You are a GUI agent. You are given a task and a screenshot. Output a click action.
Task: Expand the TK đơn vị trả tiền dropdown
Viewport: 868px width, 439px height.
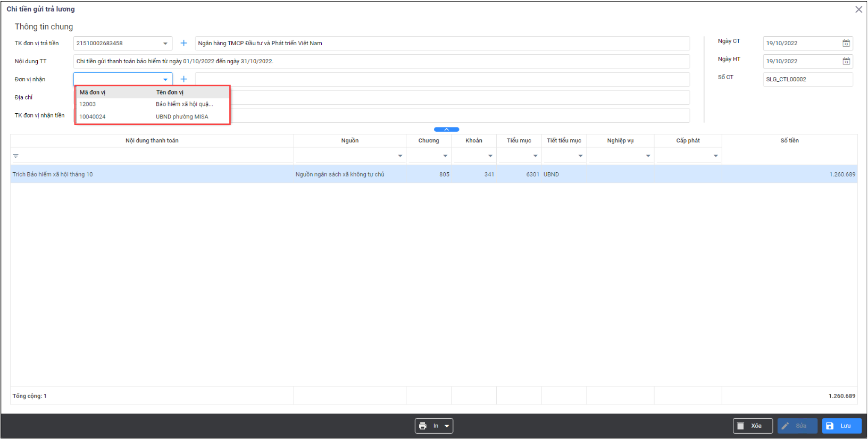coord(165,44)
